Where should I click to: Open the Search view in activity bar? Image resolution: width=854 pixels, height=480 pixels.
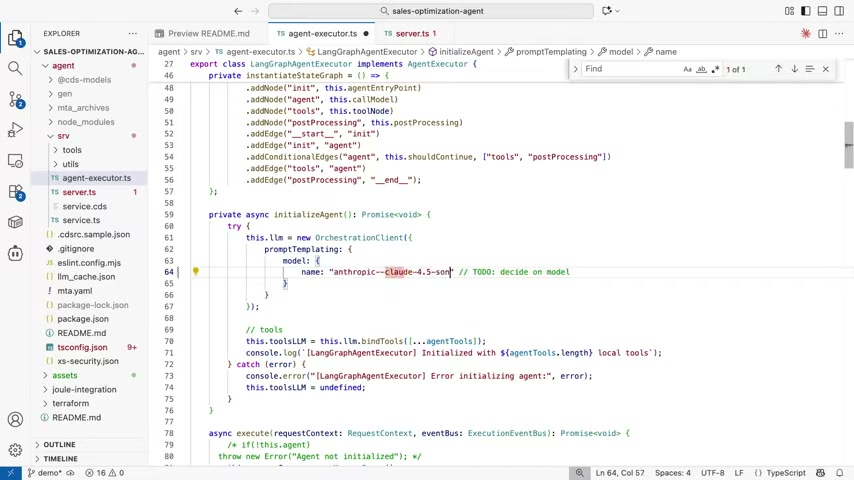pos(15,68)
